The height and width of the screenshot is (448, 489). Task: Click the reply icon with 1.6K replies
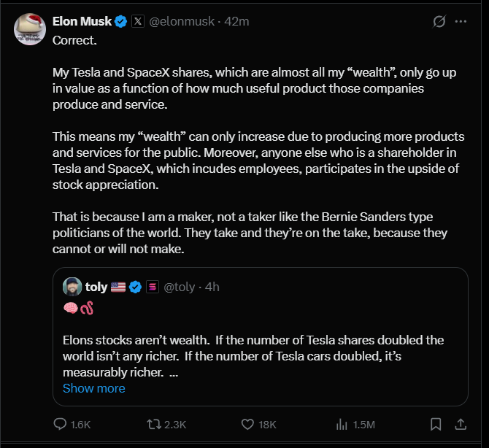61,424
